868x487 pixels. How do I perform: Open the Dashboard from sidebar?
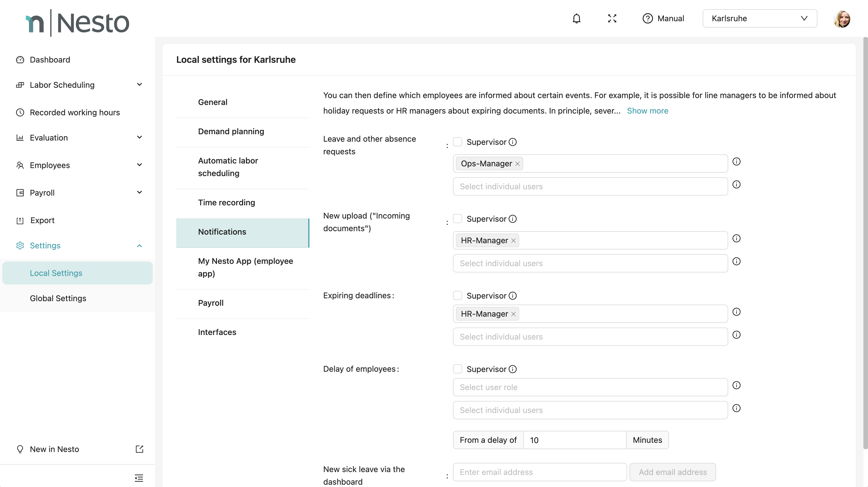coord(50,60)
